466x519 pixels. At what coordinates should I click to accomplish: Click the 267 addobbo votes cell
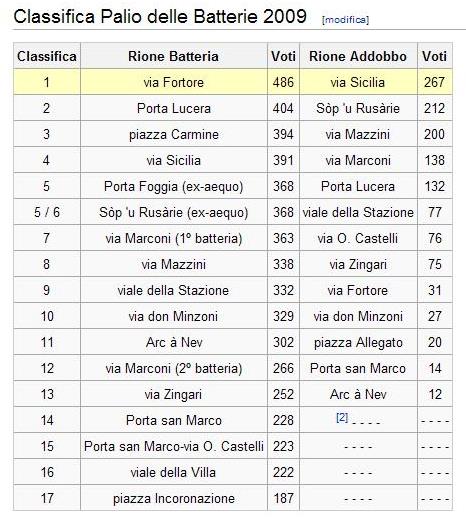point(435,82)
